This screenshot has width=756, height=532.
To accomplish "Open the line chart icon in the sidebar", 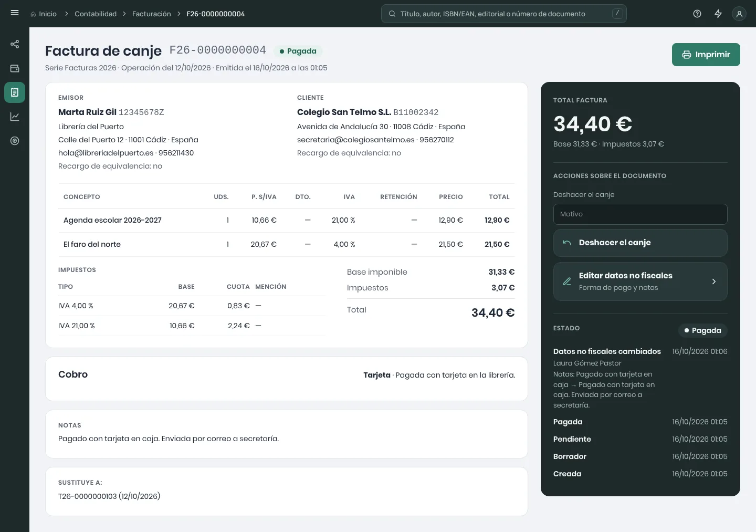I will 15,117.
